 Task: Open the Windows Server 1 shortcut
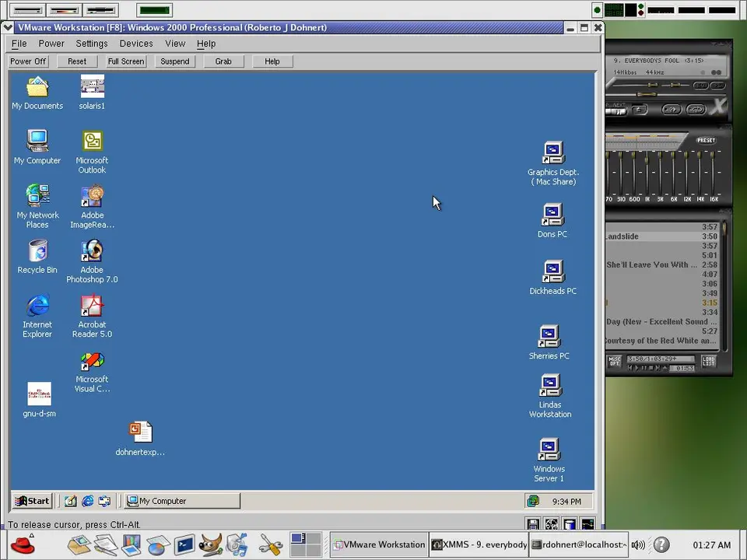tap(549, 450)
